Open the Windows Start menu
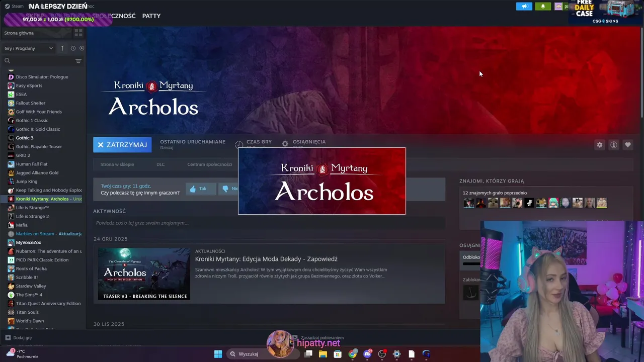This screenshot has height=362, width=644. (x=218, y=354)
